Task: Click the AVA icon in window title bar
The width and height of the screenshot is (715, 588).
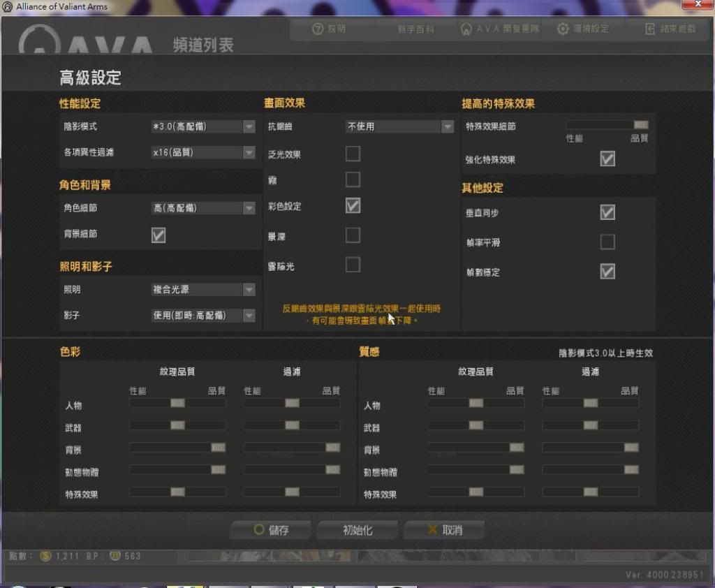Action: click(8, 6)
